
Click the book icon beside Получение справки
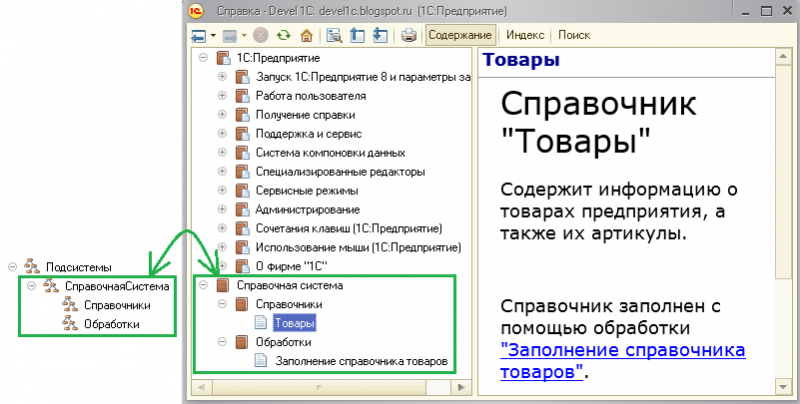(x=242, y=115)
